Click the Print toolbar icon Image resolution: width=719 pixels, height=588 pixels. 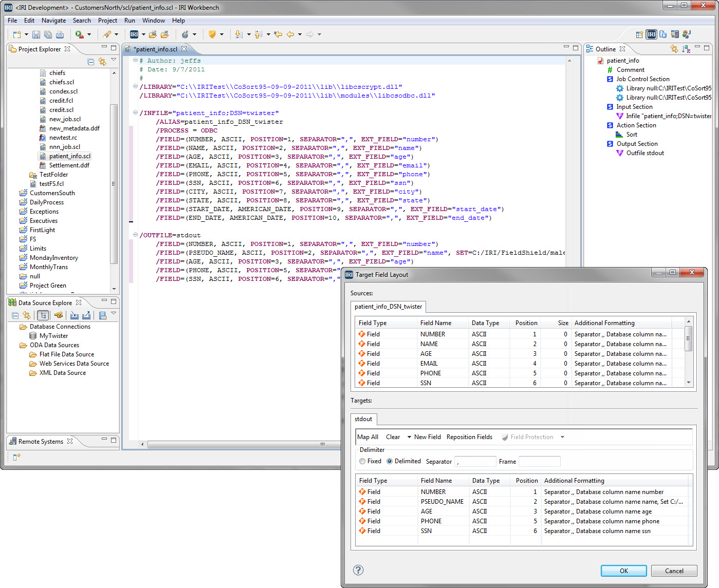click(x=60, y=34)
